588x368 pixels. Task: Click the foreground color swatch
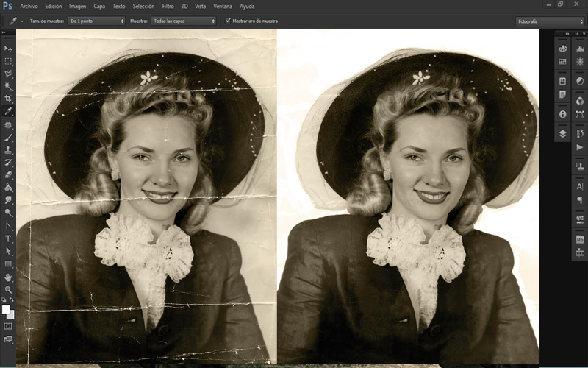click(x=7, y=309)
